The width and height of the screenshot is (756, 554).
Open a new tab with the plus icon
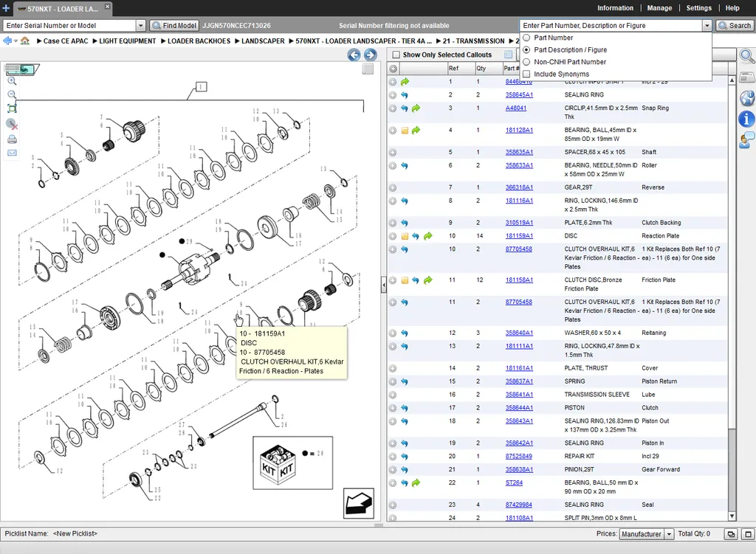point(6,8)
